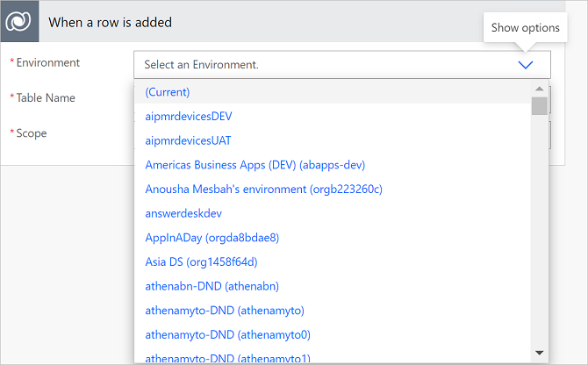The image size is (588, 365).
Task: Click the Scope field label
Action: click(x=32, y=133)
